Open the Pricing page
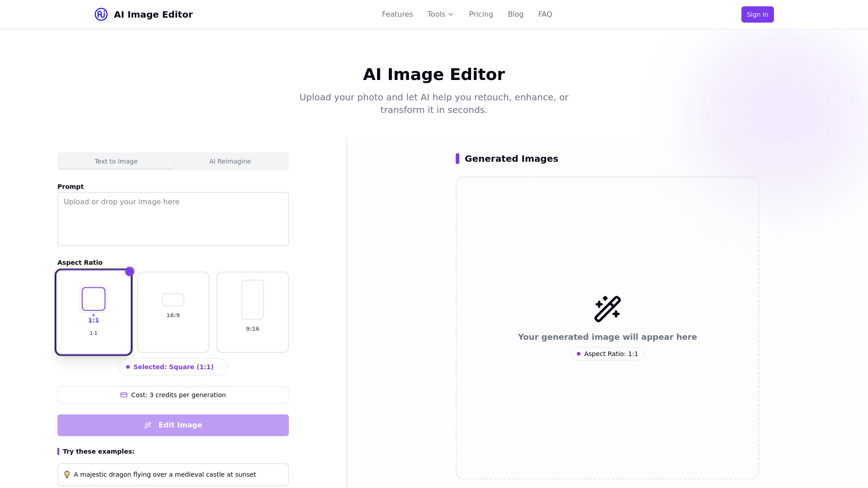 (481, 14)
